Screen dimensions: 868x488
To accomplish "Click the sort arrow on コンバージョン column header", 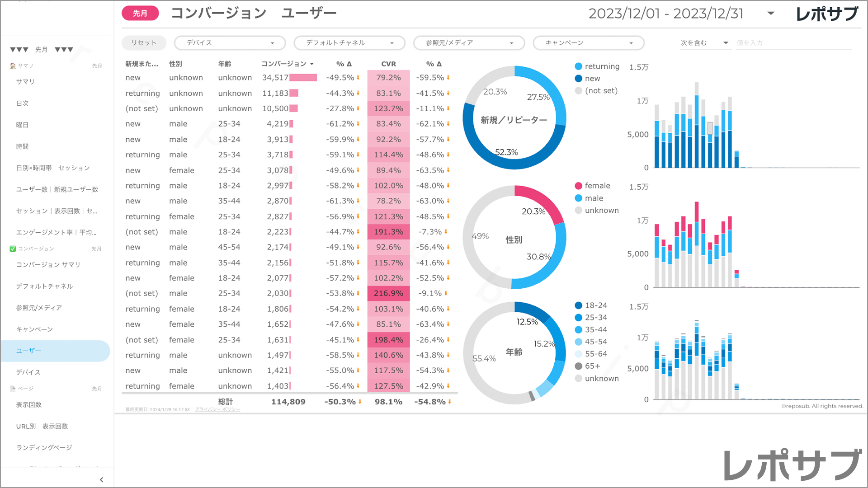I will [312, 64].
